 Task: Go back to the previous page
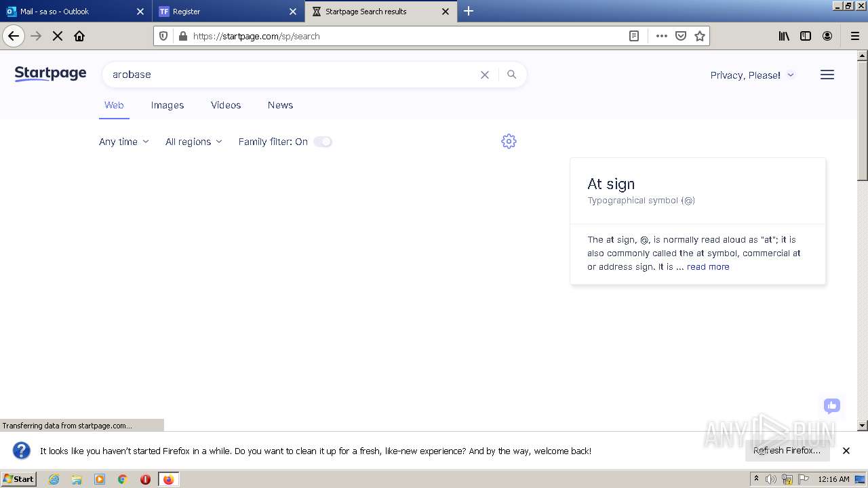tap(14, 36)
